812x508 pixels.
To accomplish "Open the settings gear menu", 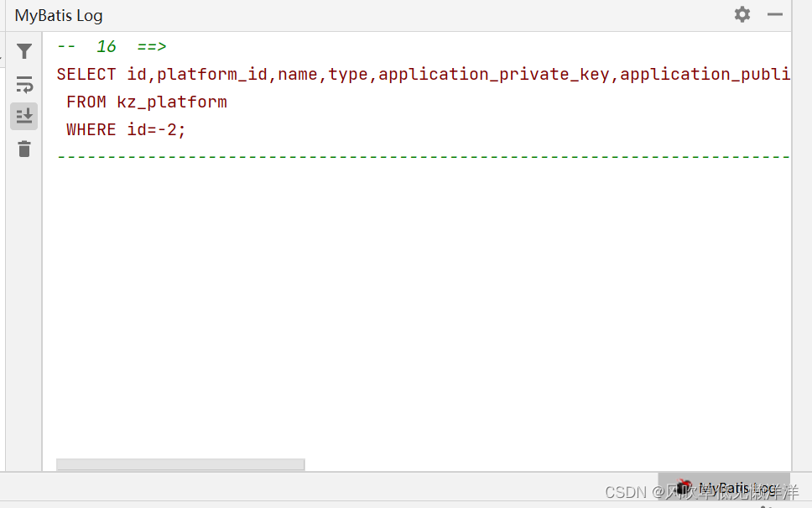I will 742,14.
